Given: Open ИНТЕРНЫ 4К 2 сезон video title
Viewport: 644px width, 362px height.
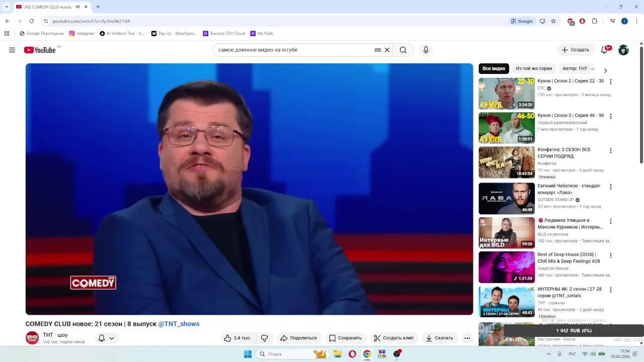Looking at the screenshot, I should [x=570, y=292].
